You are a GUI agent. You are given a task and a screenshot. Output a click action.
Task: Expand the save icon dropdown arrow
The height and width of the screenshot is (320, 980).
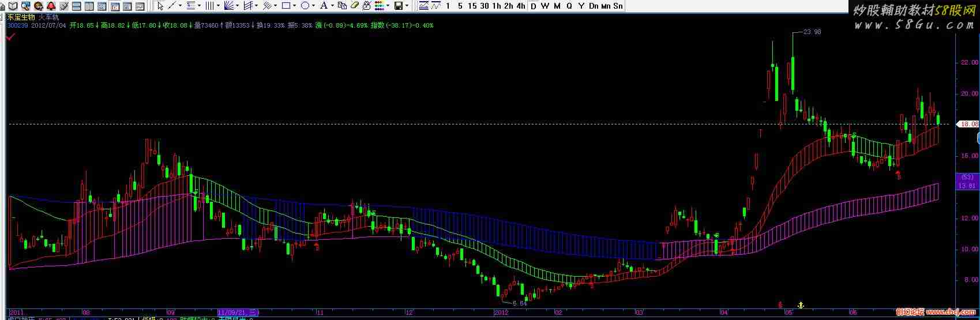click(407, 6)
